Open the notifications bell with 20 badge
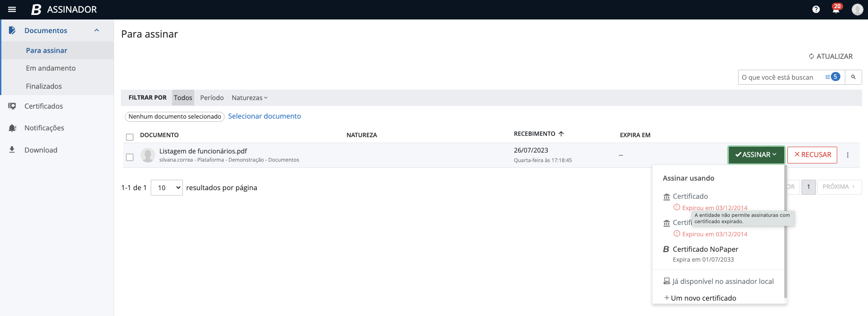Viewport: 868px width, 316px height. coord(836,9)
